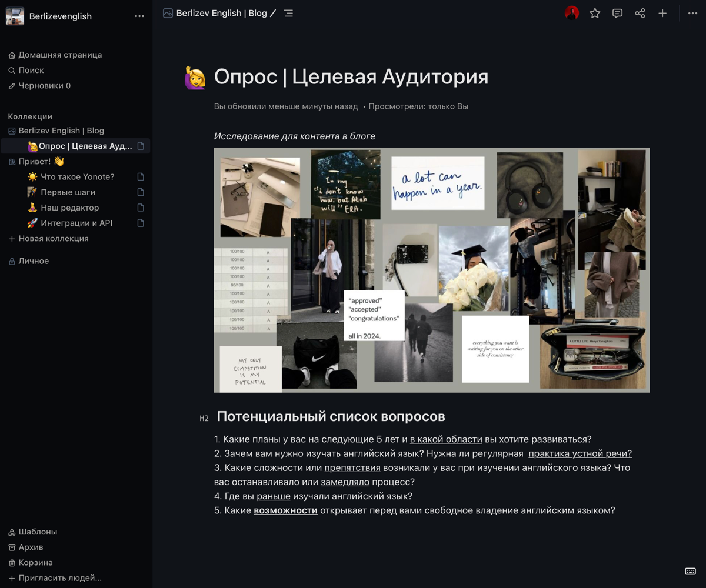Click page icon beside Интеграции и API
Viewport: 706px width, 588px height.
tap(141, 223)
